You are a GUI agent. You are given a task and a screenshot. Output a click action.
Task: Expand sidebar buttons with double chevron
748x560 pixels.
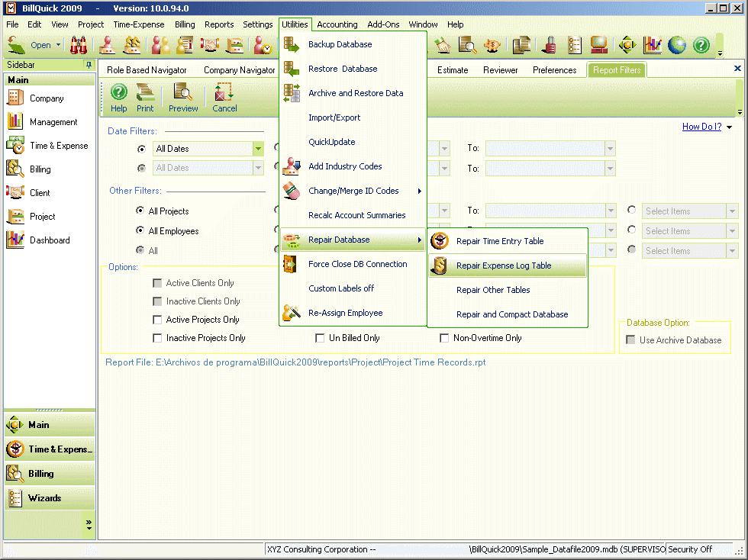click(x=89, y=524)
